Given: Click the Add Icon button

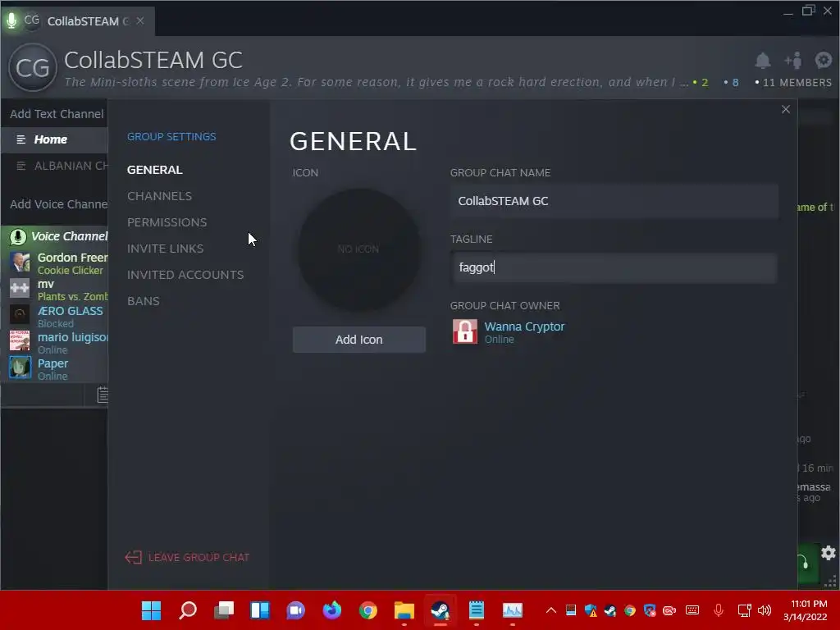Looking at the screenshot, I should point(359,340).
